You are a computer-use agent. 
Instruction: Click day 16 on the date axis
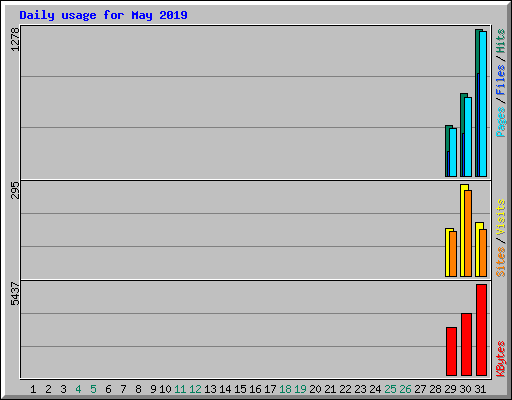(x=255, y=389)
